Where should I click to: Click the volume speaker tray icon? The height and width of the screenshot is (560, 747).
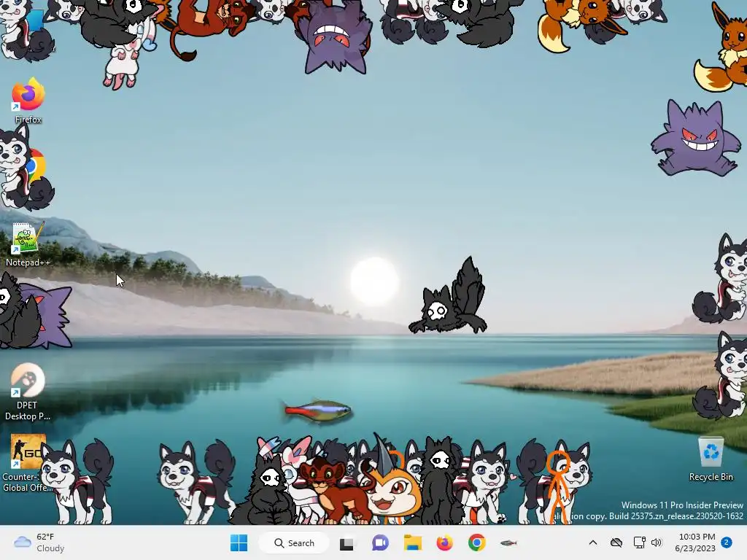pos(657,542)
